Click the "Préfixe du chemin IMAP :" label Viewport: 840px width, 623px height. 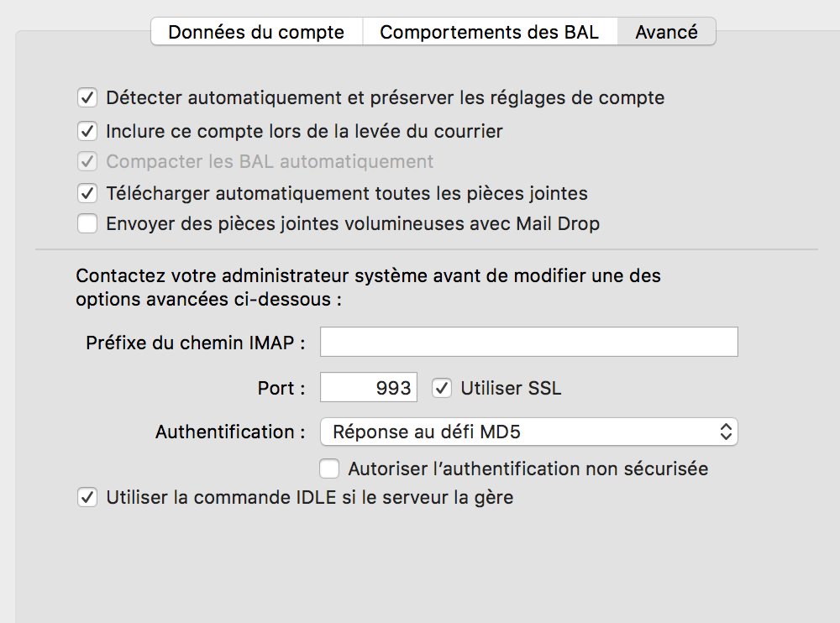195,343
